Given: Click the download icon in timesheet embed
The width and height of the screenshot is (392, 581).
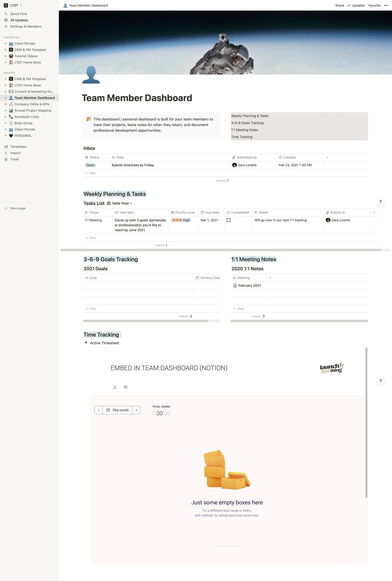Looking at the screenshot, I should (x=115, y=387).
